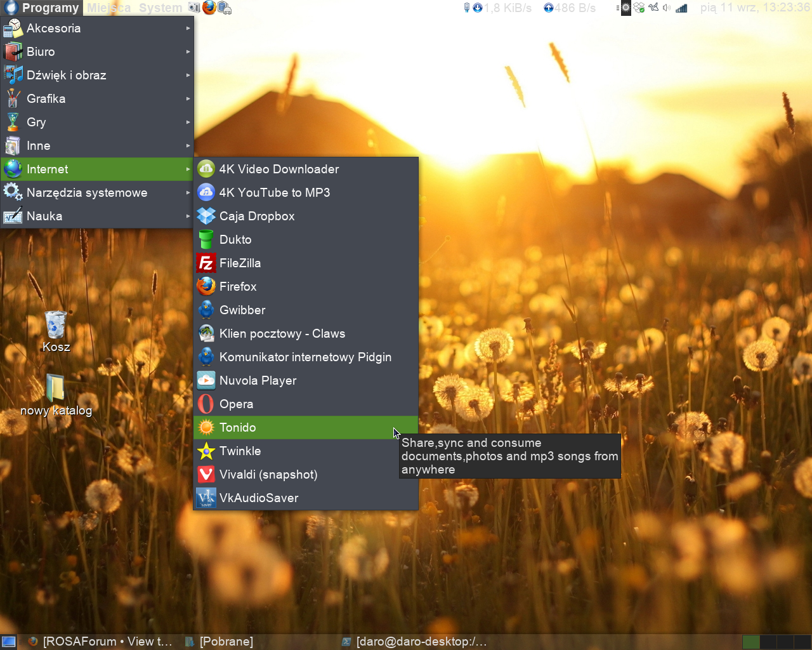This screenshot has height=650, width=812.
Task: Expand the Akcesoria submenu
Action: click(x=97, y=28)
